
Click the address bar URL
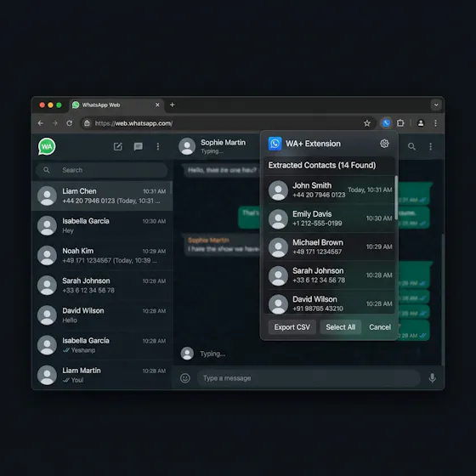[x=134, y=123]
